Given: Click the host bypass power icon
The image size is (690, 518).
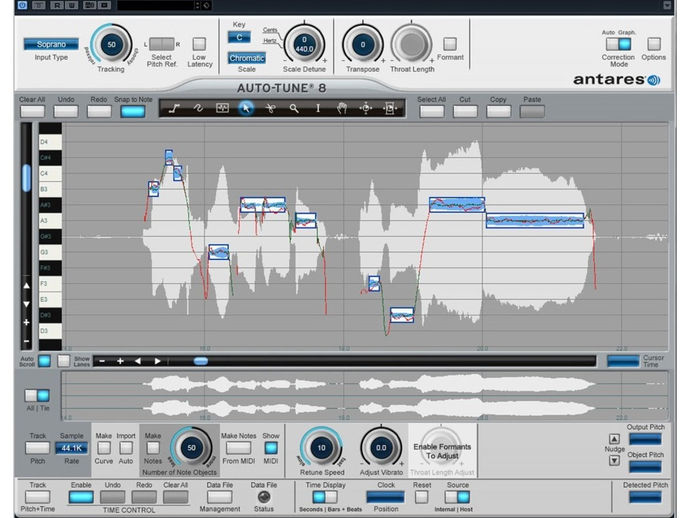Looking at the screenshot, I should coord(22,5).
